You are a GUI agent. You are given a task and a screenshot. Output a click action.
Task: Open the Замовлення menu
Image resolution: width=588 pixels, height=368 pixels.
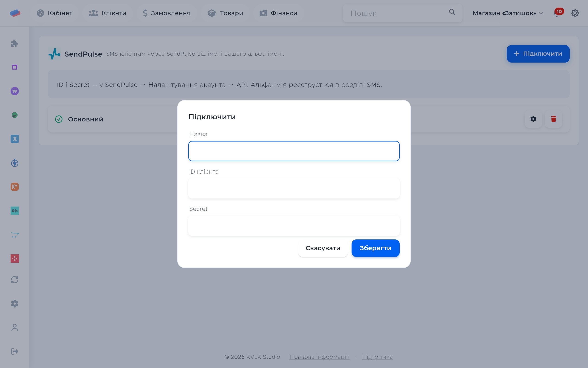[x=167, y=13]
